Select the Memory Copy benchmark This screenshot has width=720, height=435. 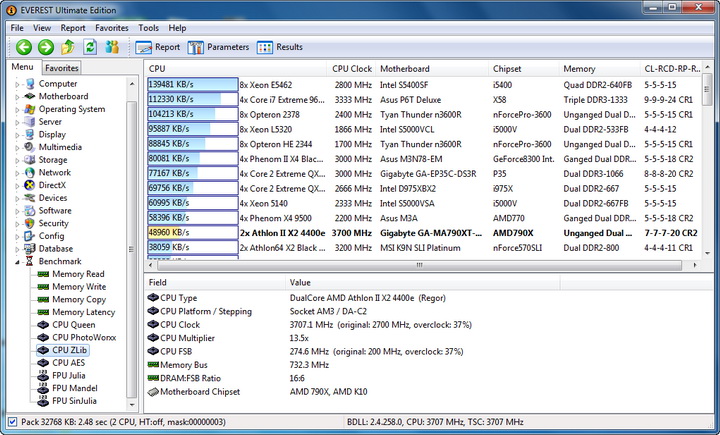pyautogui.click(x=79, y=299)
